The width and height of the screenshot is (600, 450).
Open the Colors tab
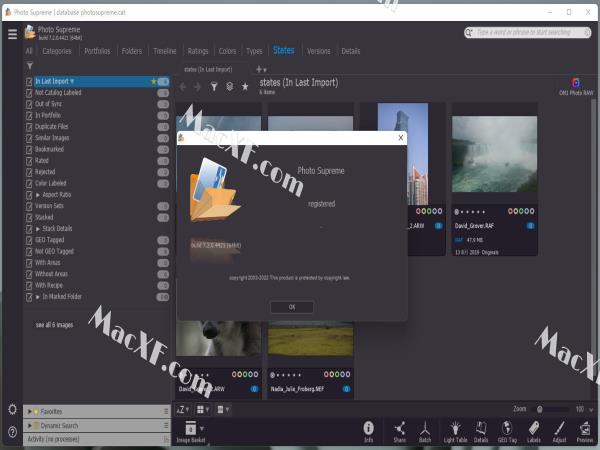point(227,51)
